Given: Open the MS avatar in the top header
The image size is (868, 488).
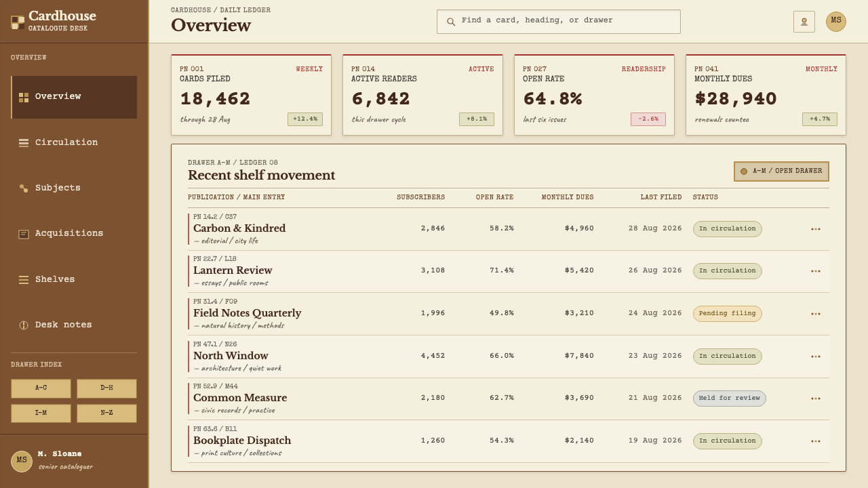Looking at the screenshot, I should click(x=836, y=22).
